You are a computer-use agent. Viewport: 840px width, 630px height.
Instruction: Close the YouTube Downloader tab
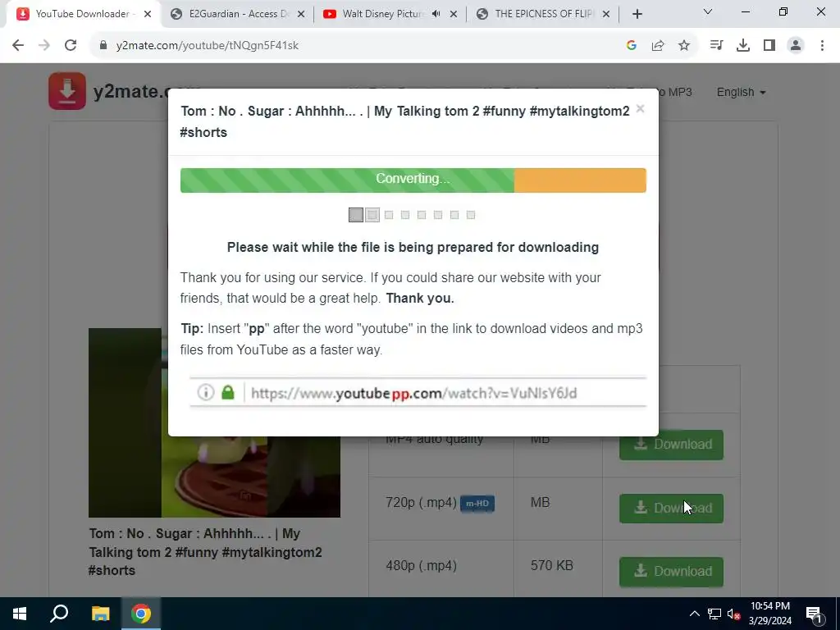[x=148, y=15]
